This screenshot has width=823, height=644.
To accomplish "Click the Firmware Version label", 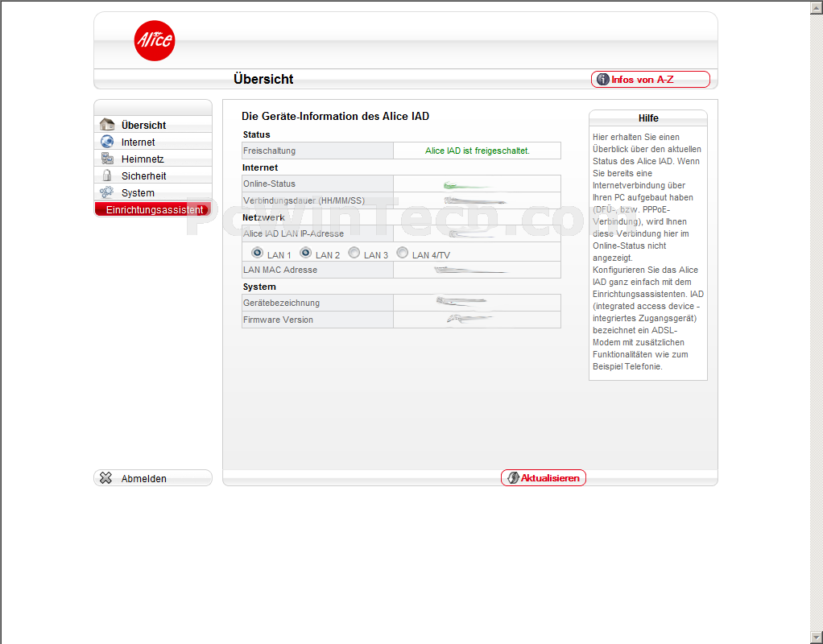I will [x=278, y=320].
